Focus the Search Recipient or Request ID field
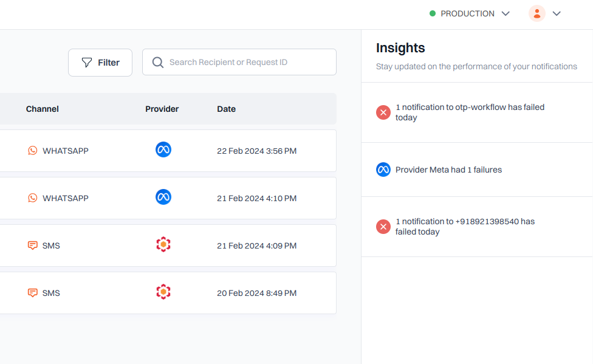The height and width of the screenshot is (364, 593). 239,62
